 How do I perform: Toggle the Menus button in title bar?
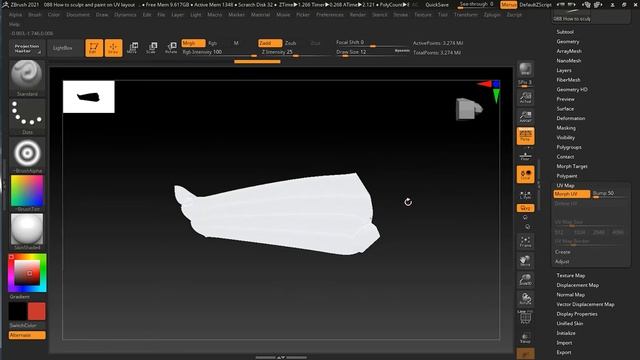[x=509, y=5]
